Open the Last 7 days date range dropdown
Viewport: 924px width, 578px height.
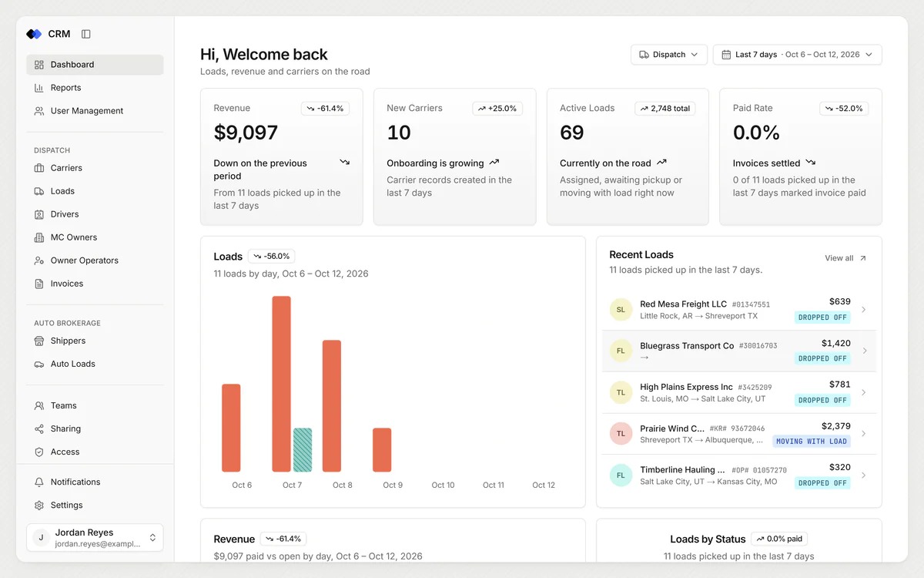(797, 55)
